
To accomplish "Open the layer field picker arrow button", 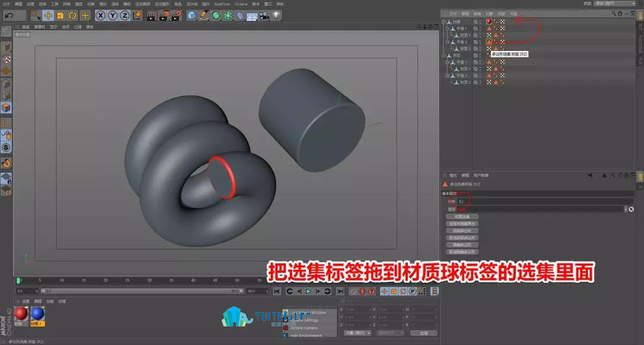I will [x=626, y=210].
